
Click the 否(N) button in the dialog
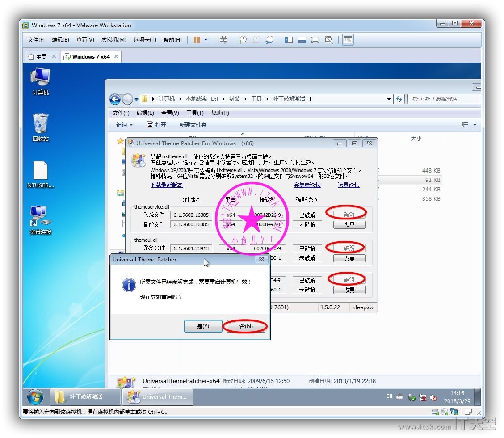(246, 326)
